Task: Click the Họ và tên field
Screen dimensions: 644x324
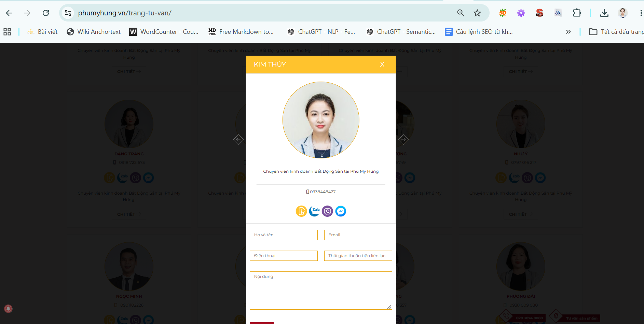Action: click(284, 235)
